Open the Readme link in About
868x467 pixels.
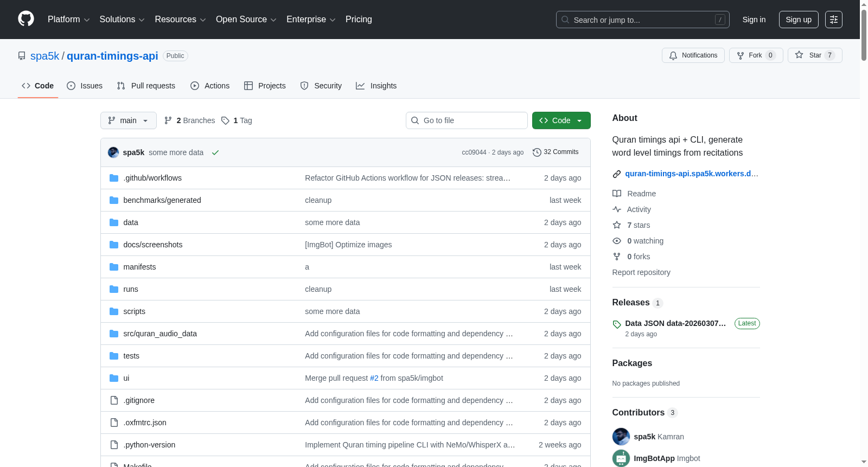[x=635, y=194]
